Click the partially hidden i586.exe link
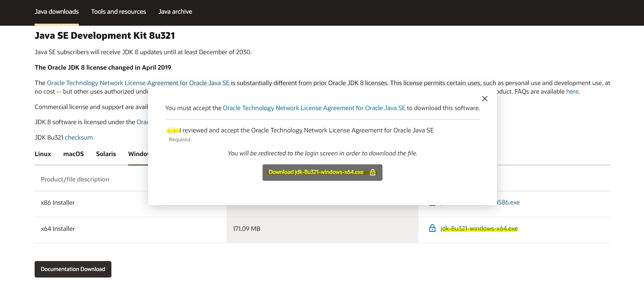Image resolution: width=644 pixels, height=283 pixels. pos(508,202)
